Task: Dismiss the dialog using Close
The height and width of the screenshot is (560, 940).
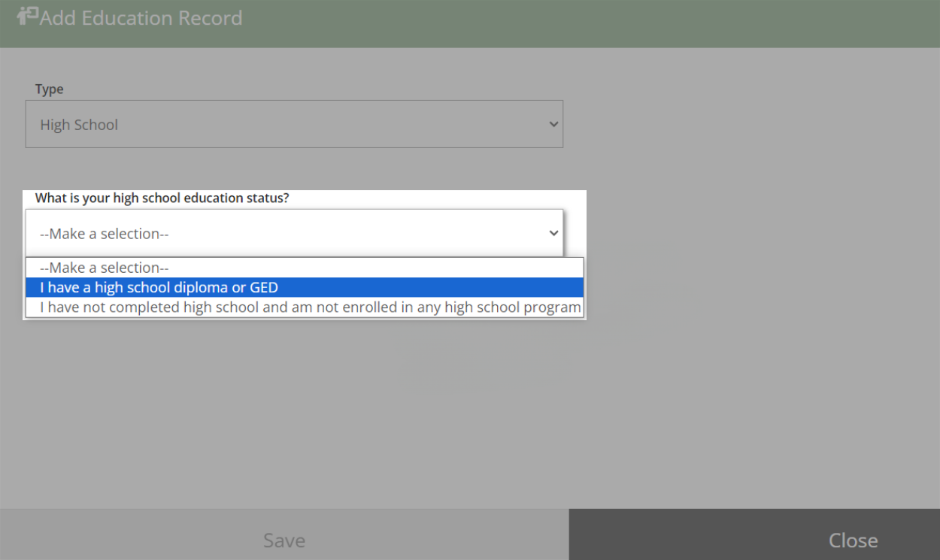Action: tap(854, 540)
